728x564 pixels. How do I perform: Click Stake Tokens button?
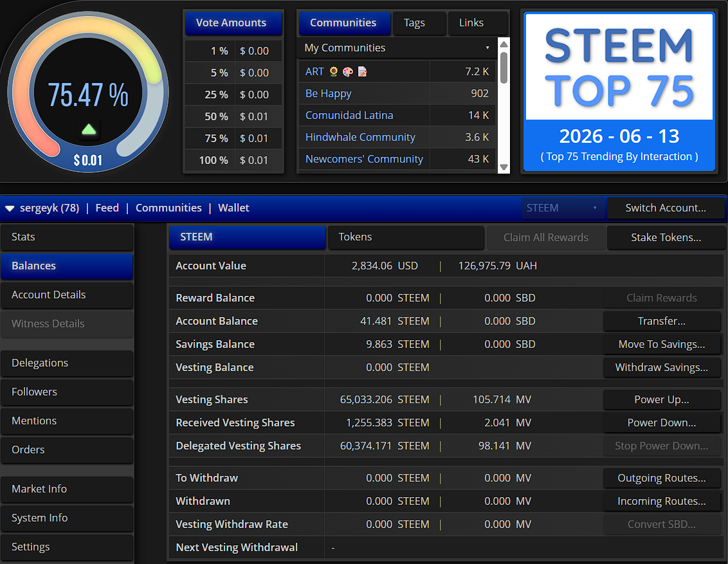point(666,238)
